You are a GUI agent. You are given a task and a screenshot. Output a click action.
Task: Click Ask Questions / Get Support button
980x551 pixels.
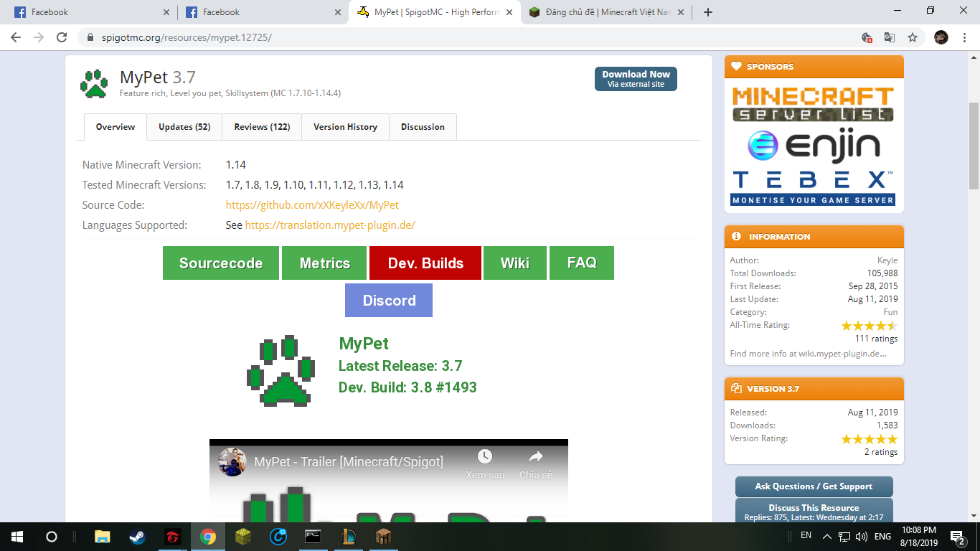[x=814, y=486]
